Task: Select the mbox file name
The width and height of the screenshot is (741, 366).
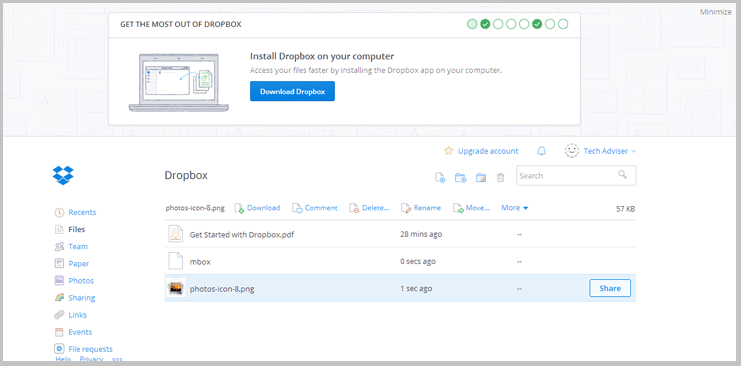Action: 199,261
